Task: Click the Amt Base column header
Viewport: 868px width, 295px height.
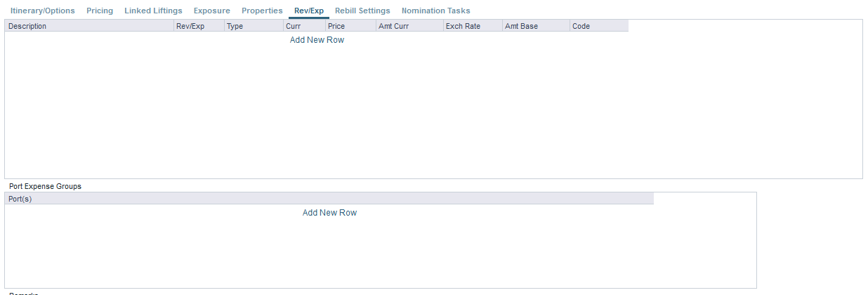Action: (x=535, y=26)
